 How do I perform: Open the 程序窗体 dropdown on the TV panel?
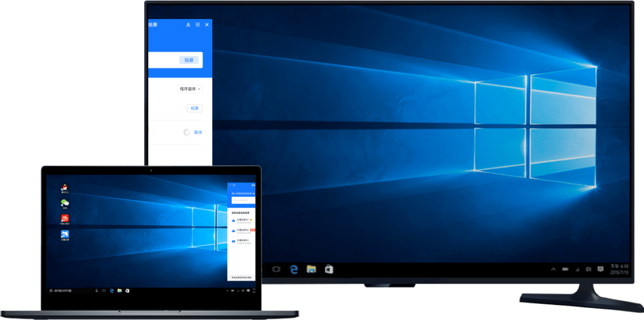(190, 89)
